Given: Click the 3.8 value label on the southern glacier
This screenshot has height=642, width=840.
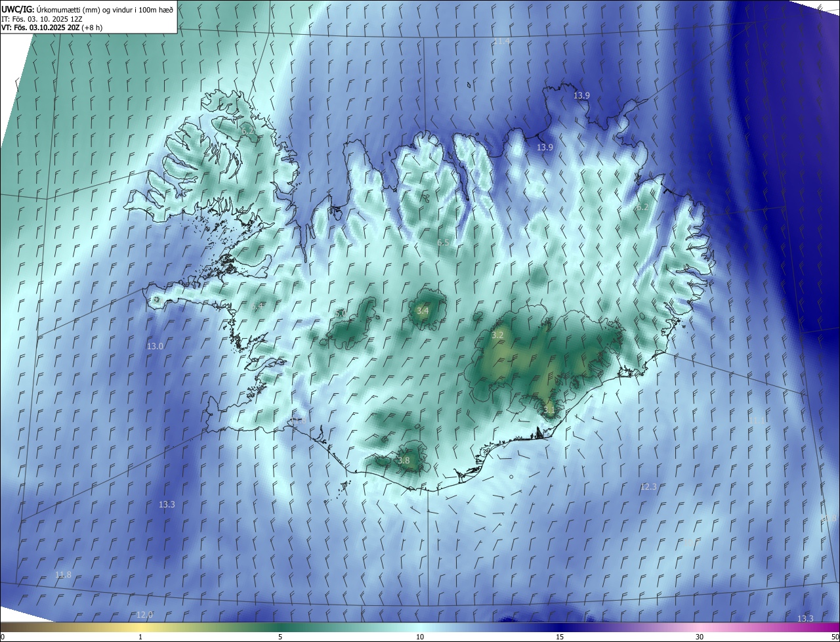Looking at the screenshot, I should (404, 461).
